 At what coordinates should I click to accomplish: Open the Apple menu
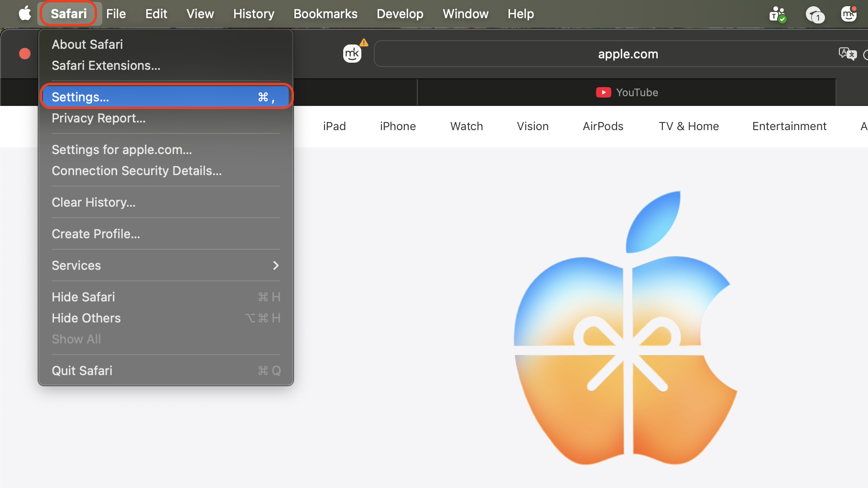pos(24,13)
